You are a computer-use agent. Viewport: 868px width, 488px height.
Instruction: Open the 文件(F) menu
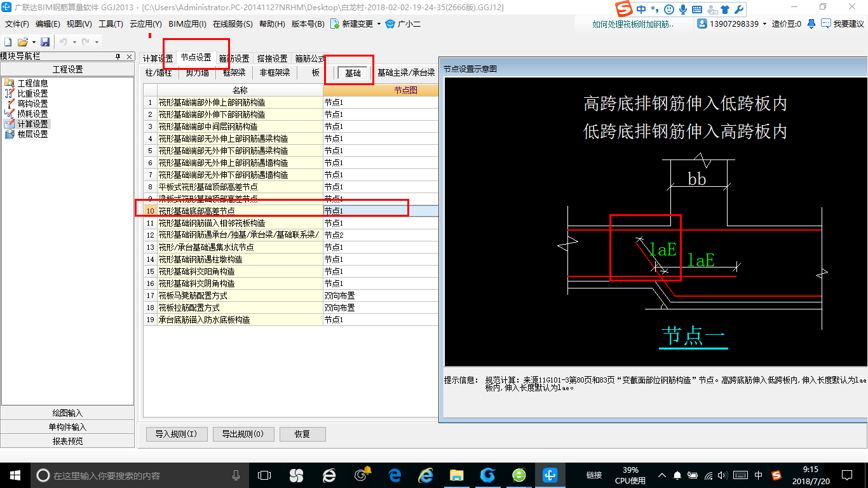tap(17, 24)
